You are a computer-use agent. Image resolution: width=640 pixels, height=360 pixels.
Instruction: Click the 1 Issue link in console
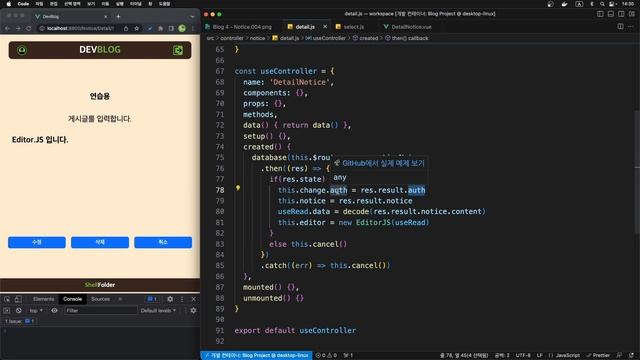[19, 321]
